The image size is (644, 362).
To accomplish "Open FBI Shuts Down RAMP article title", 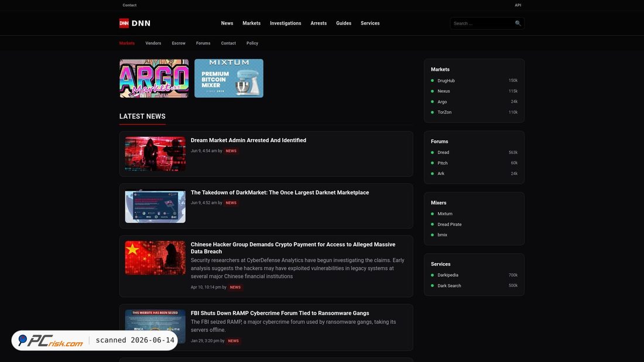I will coord(280,313).
